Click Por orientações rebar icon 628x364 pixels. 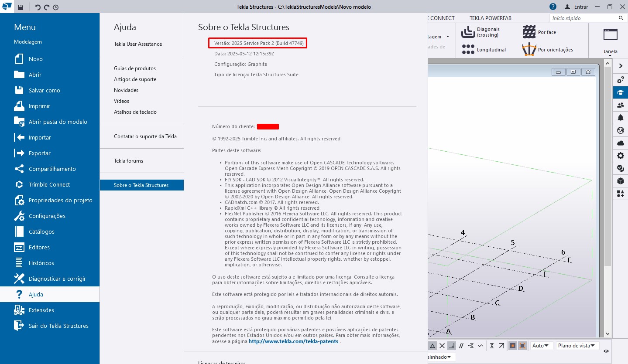pos(529,50)
